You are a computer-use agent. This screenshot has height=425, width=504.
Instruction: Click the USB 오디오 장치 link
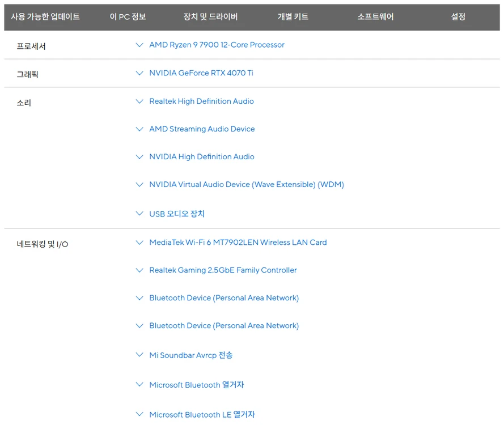point(177,214)
